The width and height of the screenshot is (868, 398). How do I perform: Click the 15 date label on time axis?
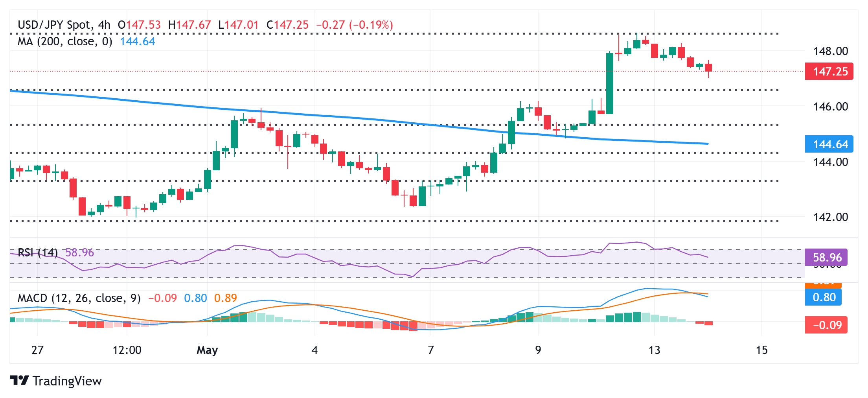click(761, 350)
